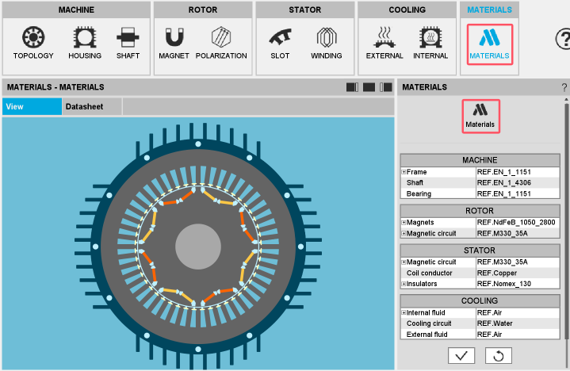
Task: Reset values with circular arrow button
Action: click(498, 355)
